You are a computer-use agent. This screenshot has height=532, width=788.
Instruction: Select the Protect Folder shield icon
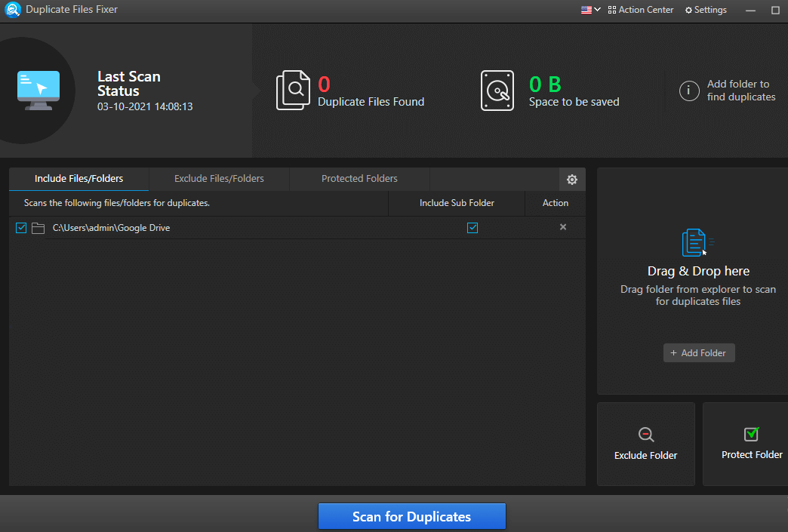click(x=751, y=434)
